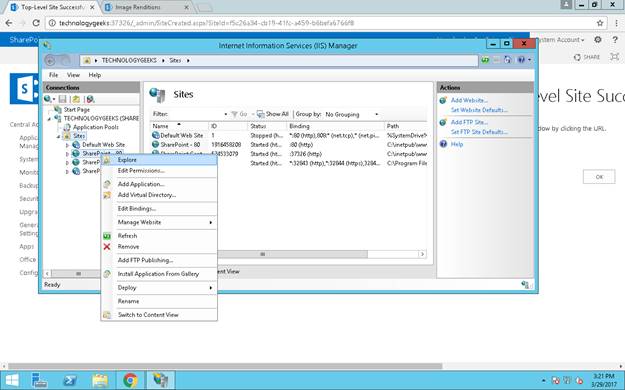This screenshot has height=390, width=625.
Task: Click the delete connection icon in Connections toolbar
Action: [90, 99]
